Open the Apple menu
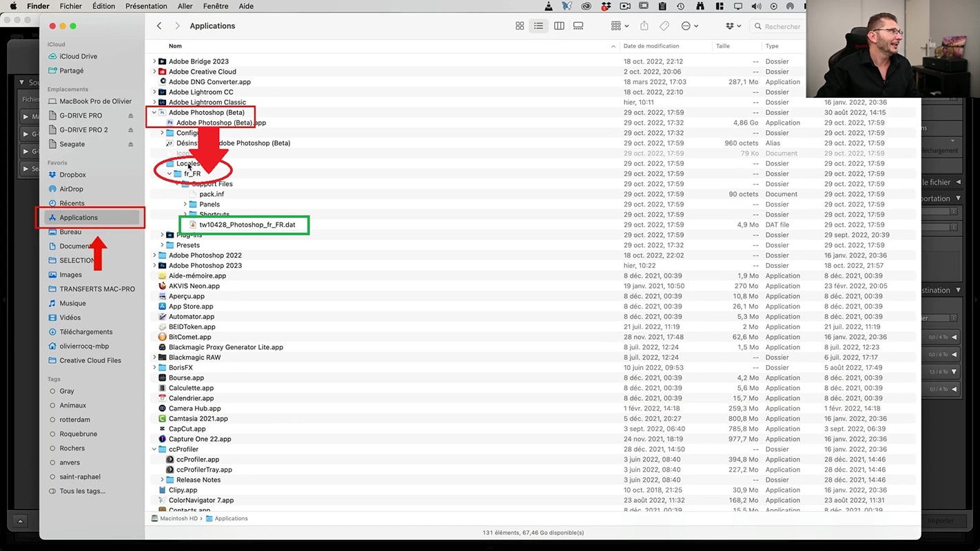 point(13,6)
